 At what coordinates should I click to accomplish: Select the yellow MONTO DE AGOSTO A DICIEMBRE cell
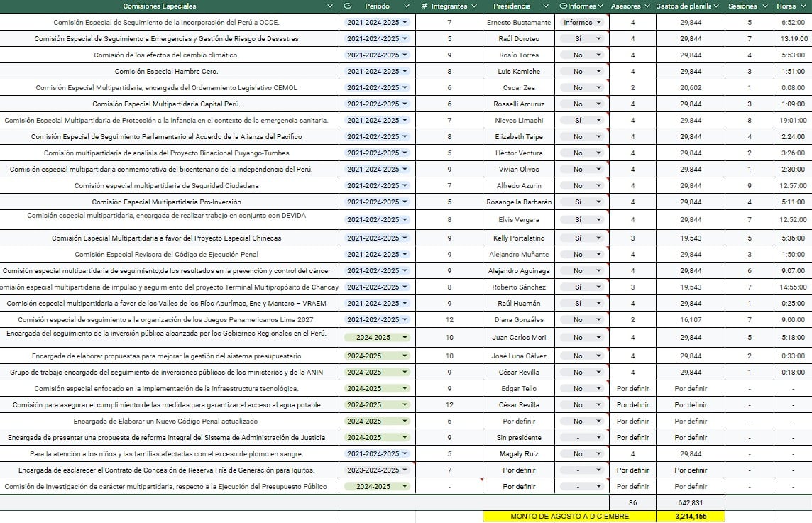[569, 517]
